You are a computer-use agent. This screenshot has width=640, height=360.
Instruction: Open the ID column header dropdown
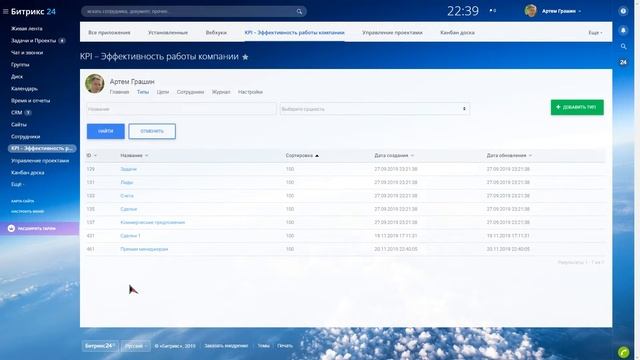click(91, 156)
